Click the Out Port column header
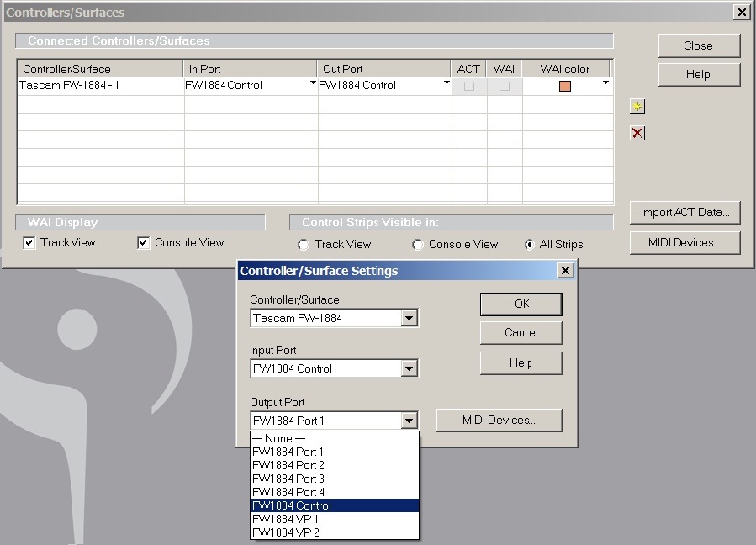756x545 pixels. pyautogui.click(x=383, y=69)
